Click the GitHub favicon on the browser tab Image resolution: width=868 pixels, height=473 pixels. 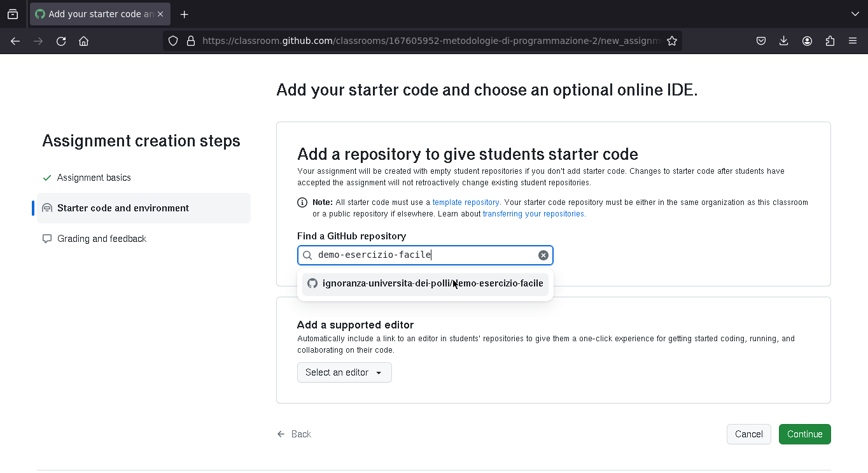click(40, 14)
